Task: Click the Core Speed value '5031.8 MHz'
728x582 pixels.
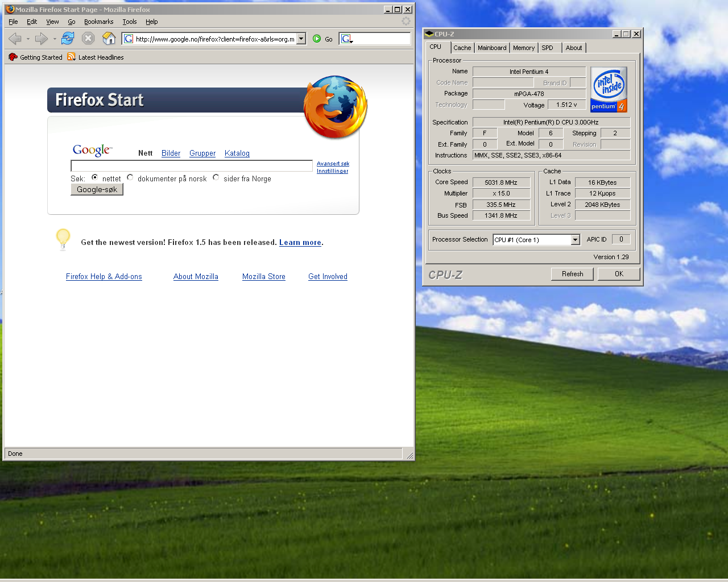Action: tap(501, 182)
